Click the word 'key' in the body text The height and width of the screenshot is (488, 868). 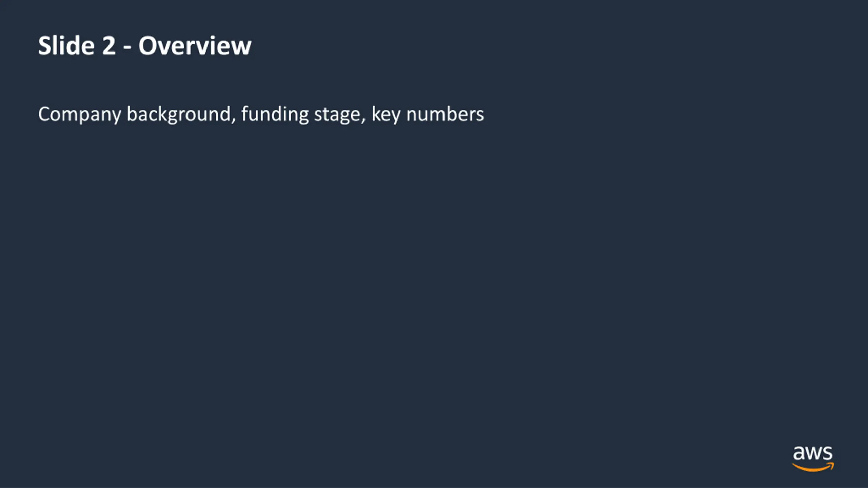pos(386,115)
